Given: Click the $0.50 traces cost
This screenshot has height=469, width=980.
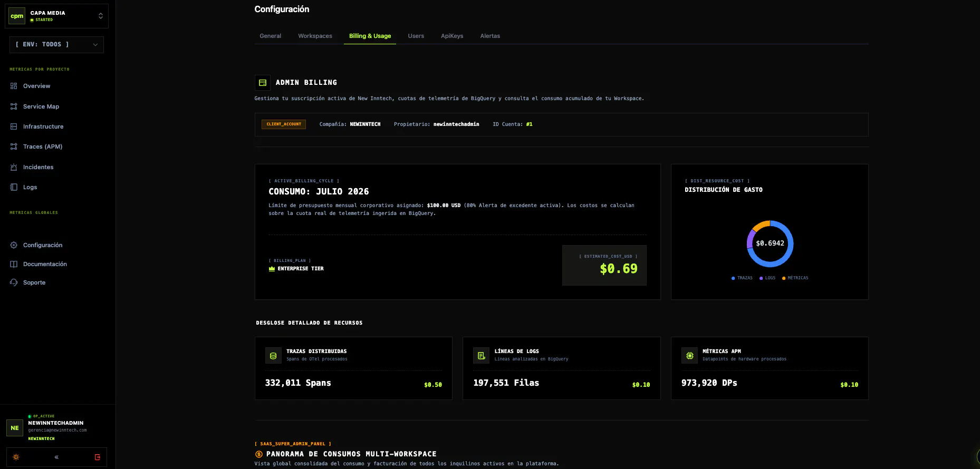Looking at the screenshot, I should pos(433,385).
